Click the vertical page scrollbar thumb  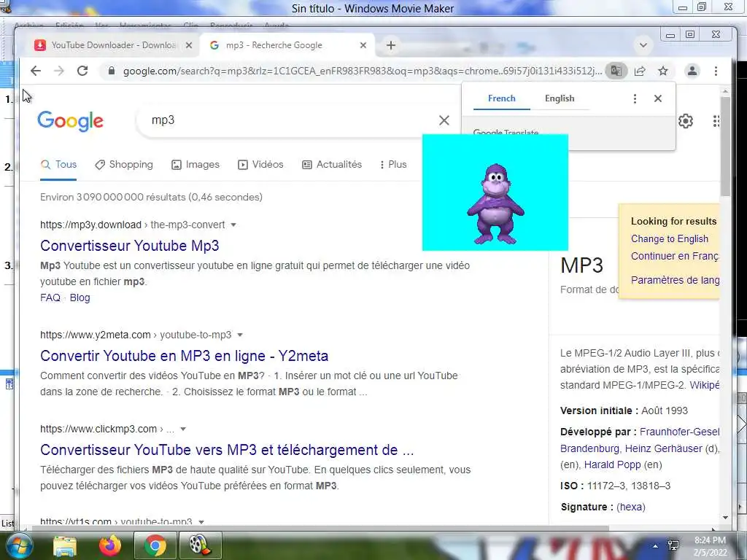pyautogui.click(x=726, y=146)
